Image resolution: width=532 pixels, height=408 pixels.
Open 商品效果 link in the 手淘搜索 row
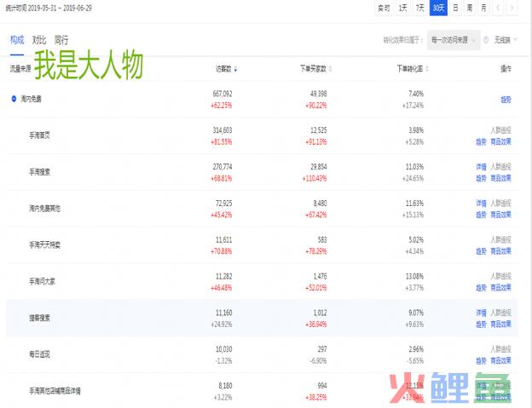point(500,178)
